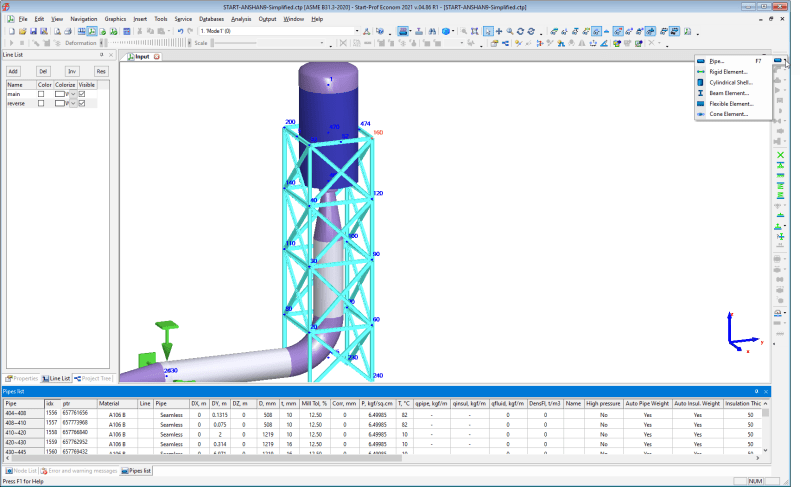Open dropdown arrow beside 3D cube view
Screen dimensions: 800x487
click(x=453, y=31)
